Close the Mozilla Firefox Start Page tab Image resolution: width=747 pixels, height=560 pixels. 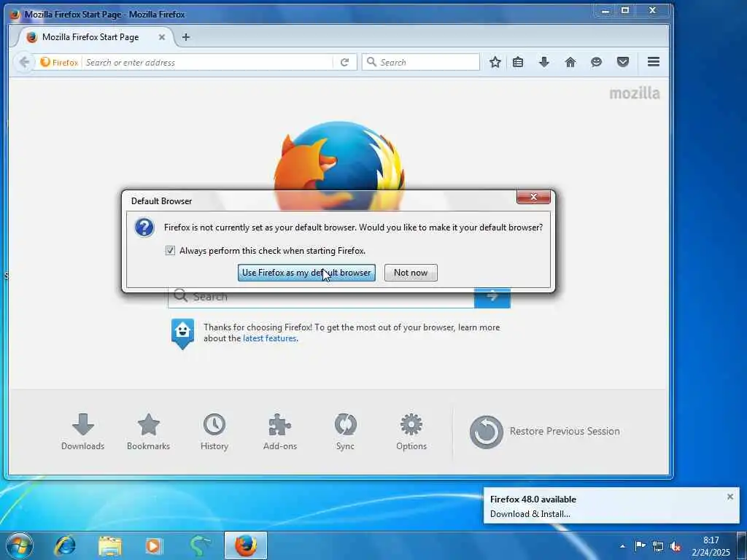pos(161,37)
